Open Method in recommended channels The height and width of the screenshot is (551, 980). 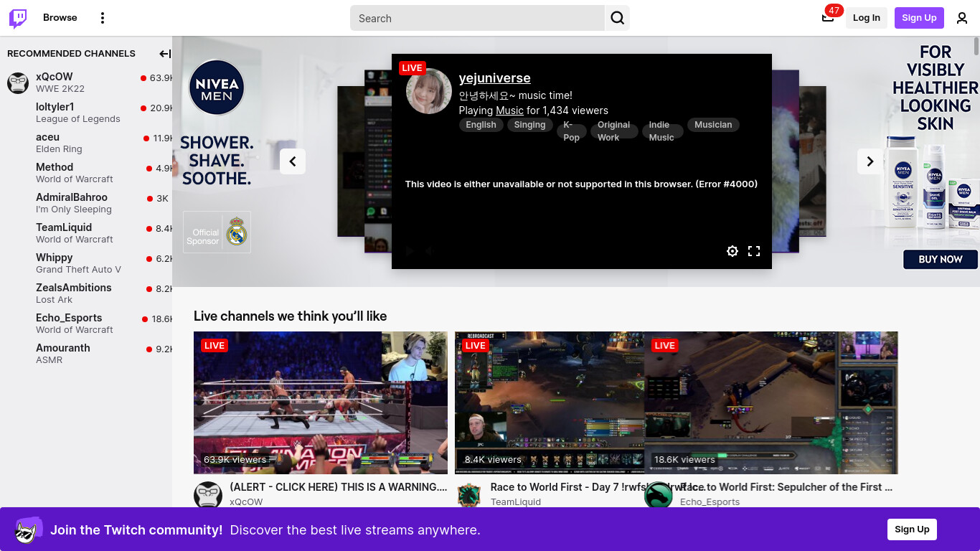(x=86, y=173)
